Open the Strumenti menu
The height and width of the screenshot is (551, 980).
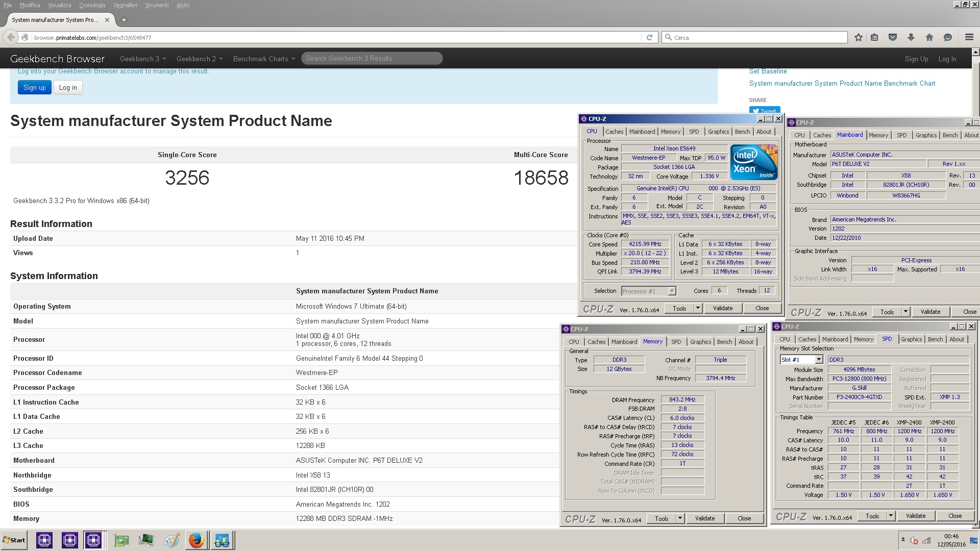pyautogui.click(x=157, y=5)
